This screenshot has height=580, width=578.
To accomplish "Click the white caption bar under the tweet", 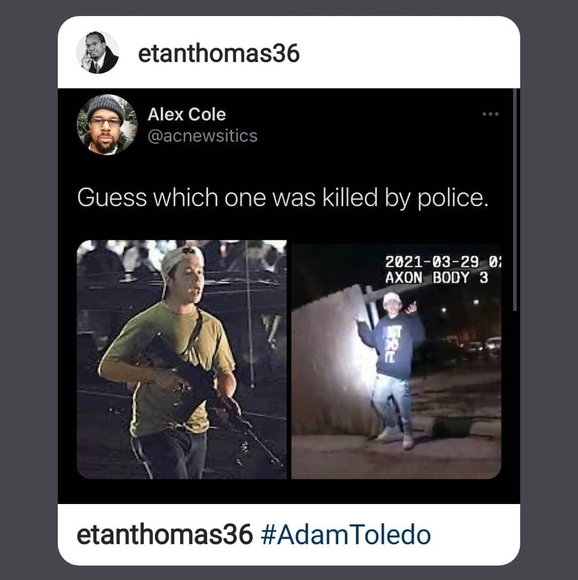I will click(289, 535).
